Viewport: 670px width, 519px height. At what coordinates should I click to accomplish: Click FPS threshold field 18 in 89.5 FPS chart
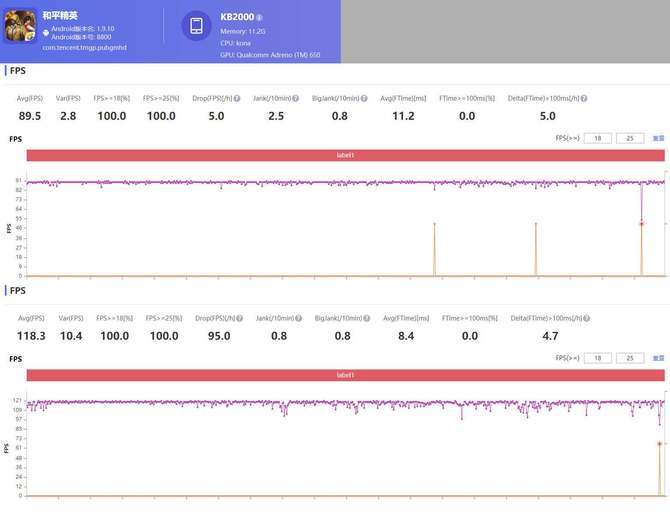598,138
